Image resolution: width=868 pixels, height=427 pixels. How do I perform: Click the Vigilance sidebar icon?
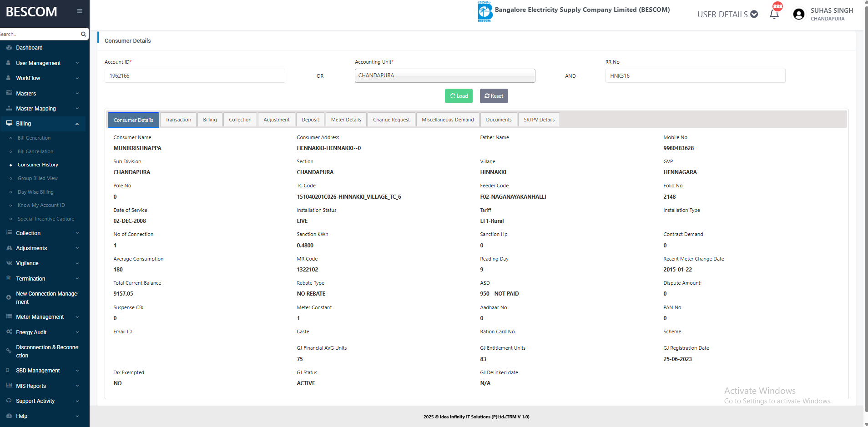point(9,263)
